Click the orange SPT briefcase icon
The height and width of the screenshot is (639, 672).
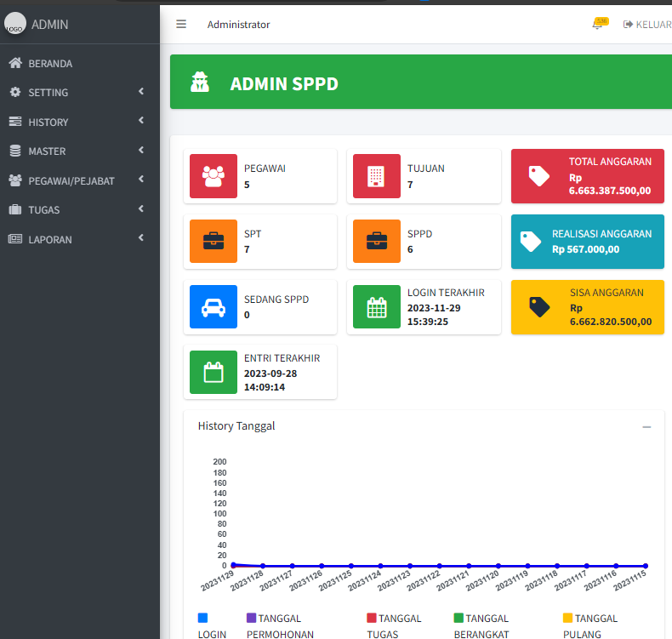[x=214, y=242]
